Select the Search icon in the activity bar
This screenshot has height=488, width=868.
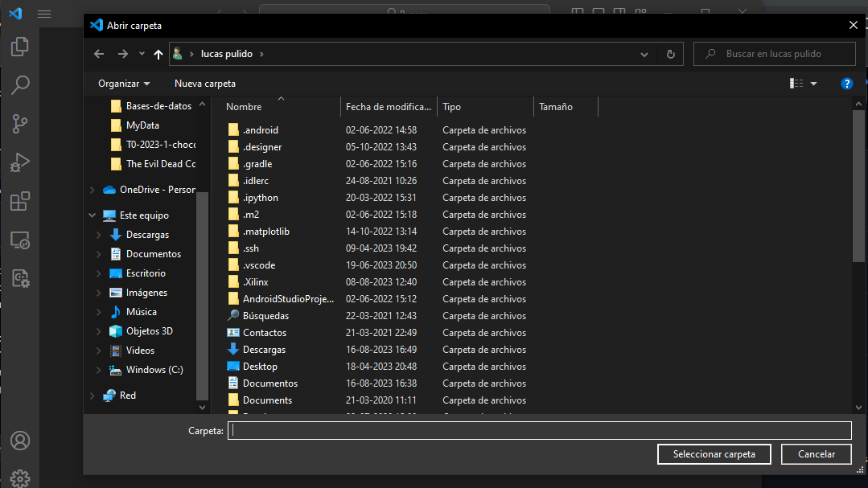click(20, 84)
